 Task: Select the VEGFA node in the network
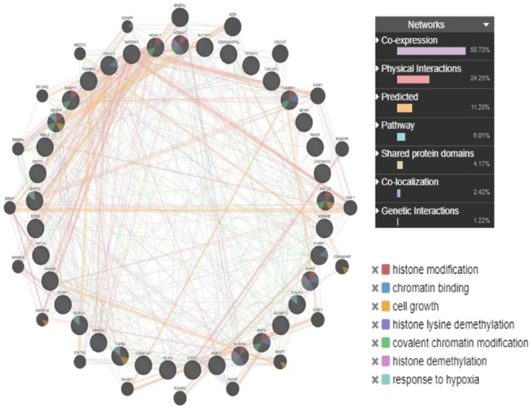pos(56,122)
